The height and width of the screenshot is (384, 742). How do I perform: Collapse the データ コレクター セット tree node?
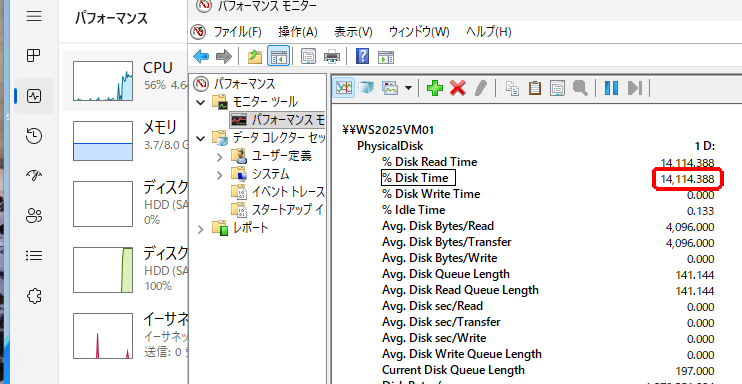[x=201, y=138]
